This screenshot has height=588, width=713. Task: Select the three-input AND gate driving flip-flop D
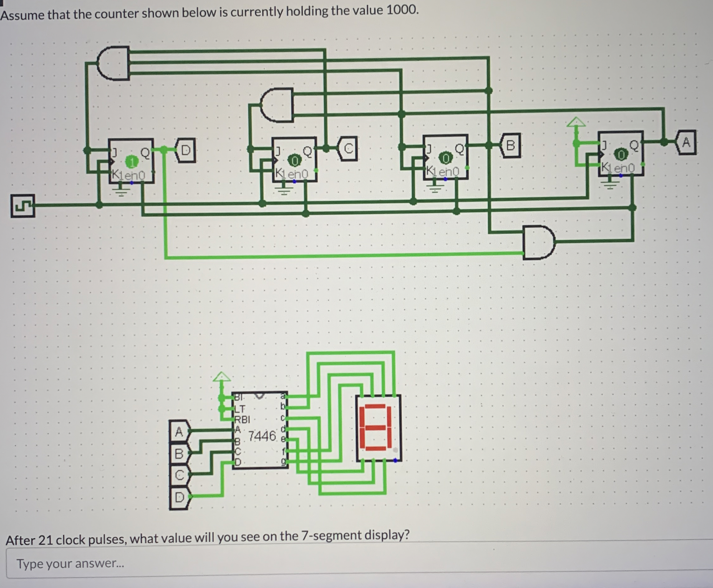click(114, 63)
